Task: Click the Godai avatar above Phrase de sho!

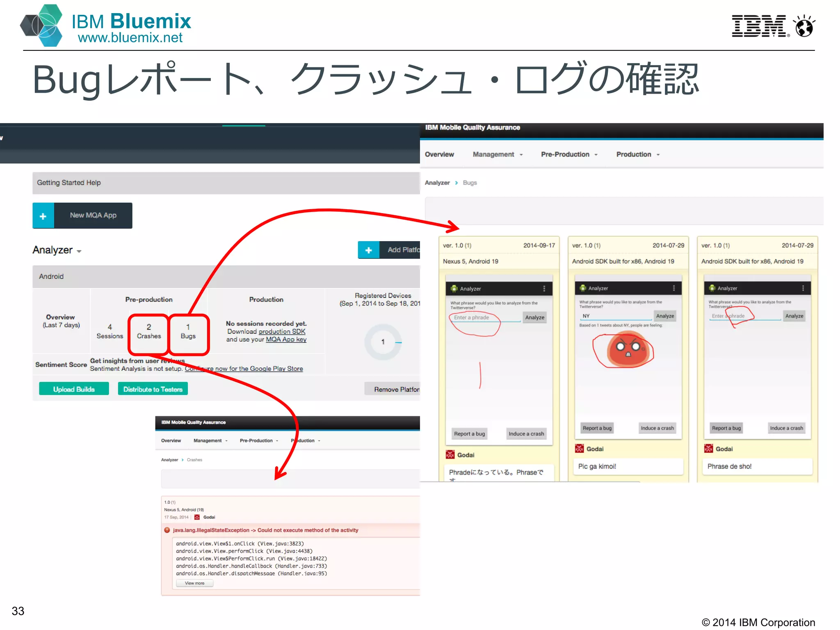Action: point(708,448)
